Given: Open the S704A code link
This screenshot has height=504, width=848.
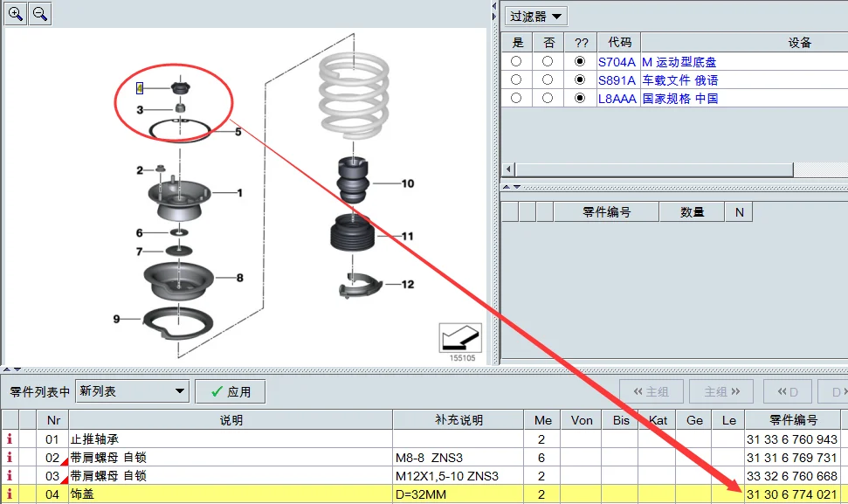Looking at the screenshot, I should click(617, 62).
